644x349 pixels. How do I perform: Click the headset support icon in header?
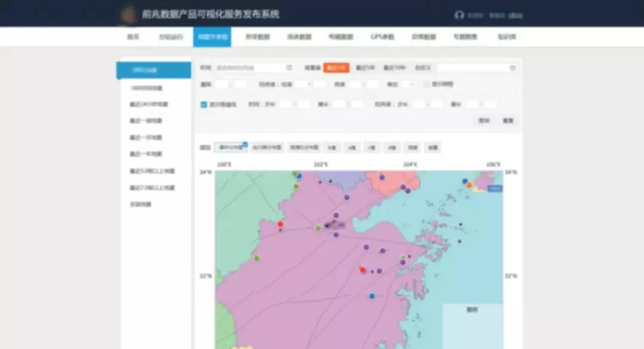pos(459,16)
